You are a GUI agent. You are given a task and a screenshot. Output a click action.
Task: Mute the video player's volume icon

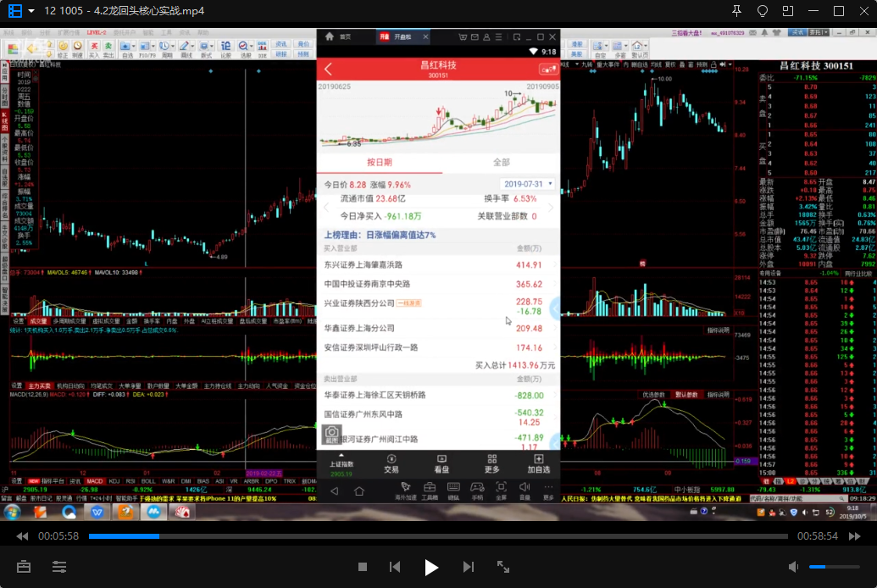pyautogui.click(x=794, y=568)
